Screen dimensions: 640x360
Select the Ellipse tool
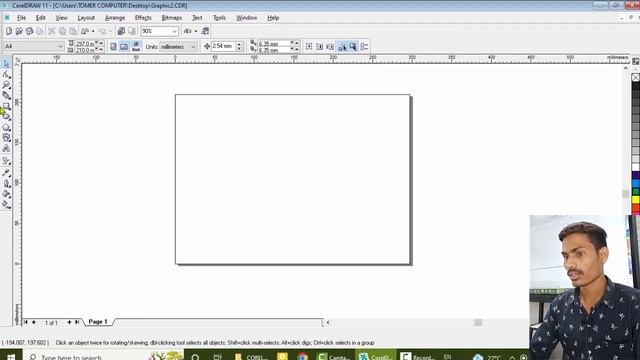tap(6, 117)
